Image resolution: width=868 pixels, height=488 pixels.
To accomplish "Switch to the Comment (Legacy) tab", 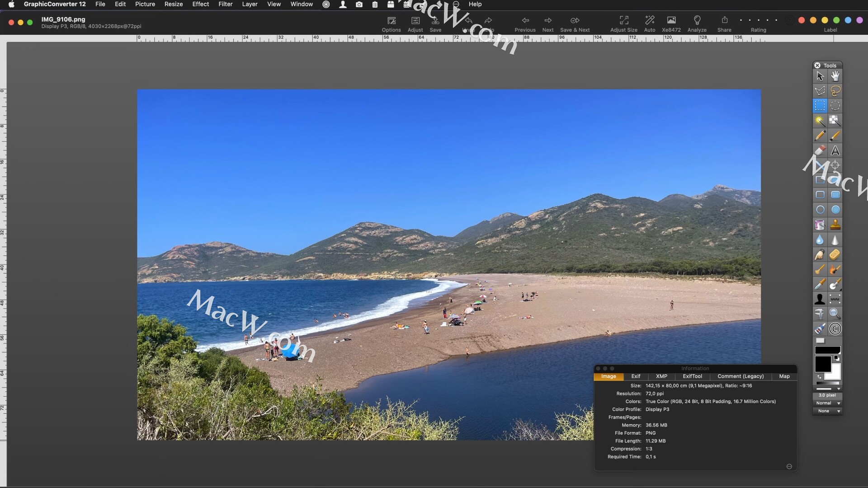I will pyautogui.click(x=741, y=376).
